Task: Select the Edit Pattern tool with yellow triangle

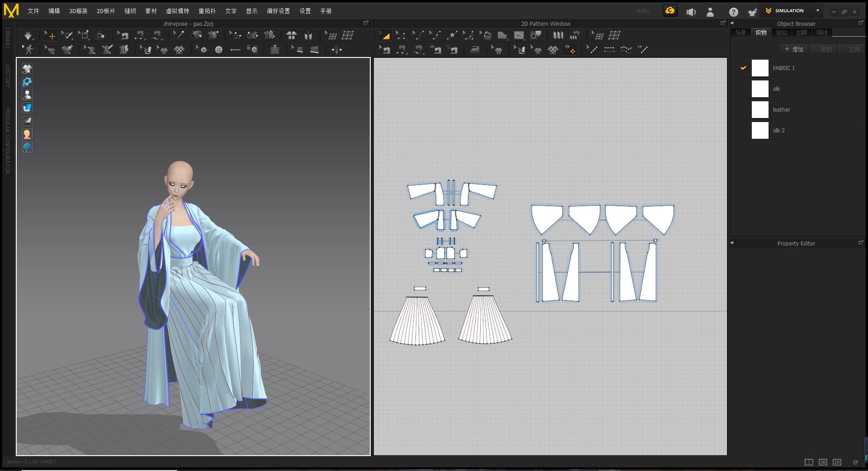Action: pos(385,35)
